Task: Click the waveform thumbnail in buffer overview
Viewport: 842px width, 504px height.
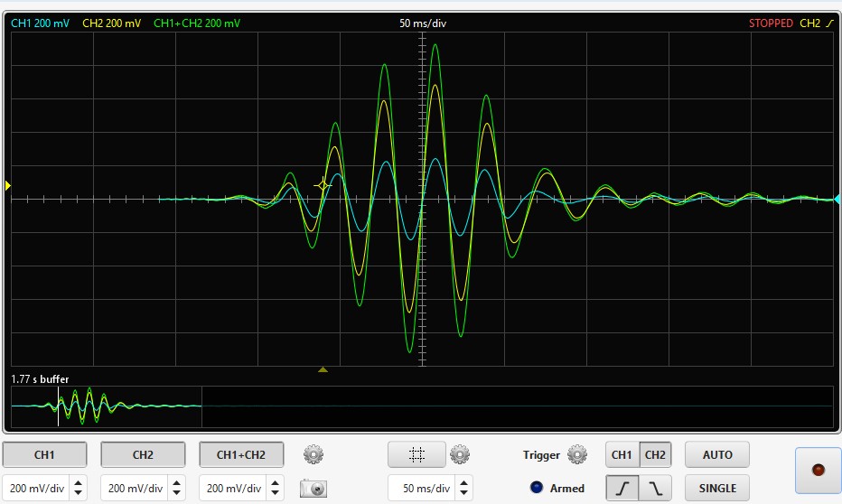Action: point(107,406)
